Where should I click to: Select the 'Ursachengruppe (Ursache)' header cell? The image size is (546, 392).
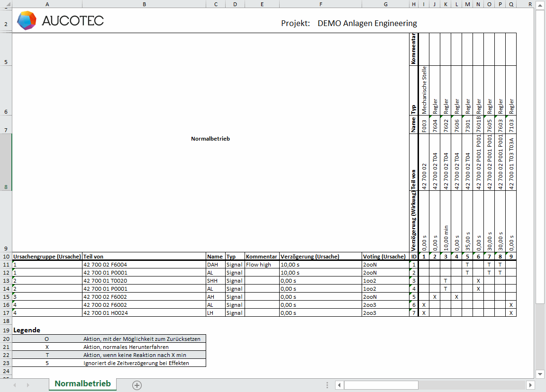tap(47, 257)
